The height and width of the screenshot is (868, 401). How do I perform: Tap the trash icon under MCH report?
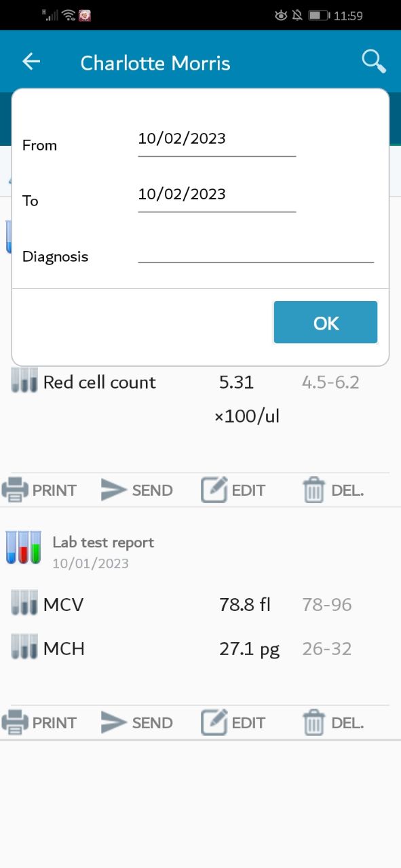point(313,722)
